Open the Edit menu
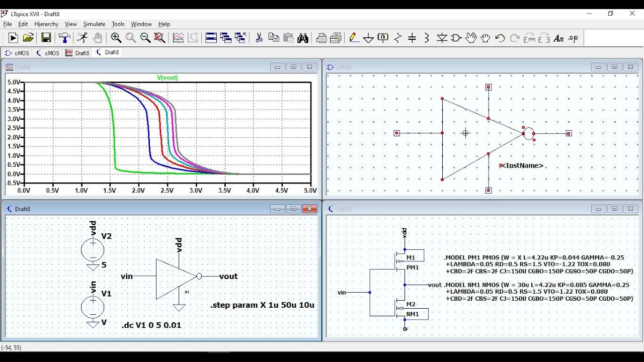 (x=23, y=24)
